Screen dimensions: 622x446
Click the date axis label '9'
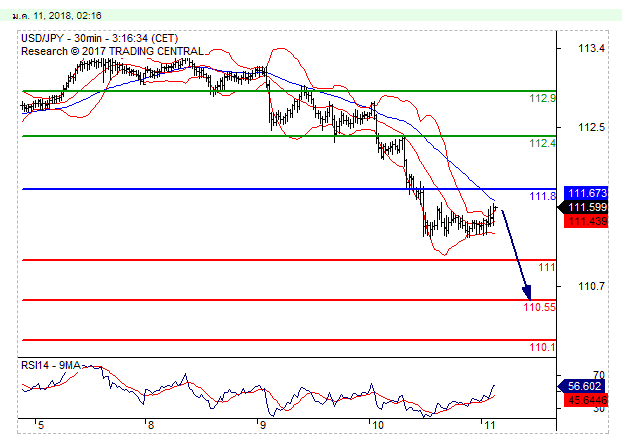262,425
